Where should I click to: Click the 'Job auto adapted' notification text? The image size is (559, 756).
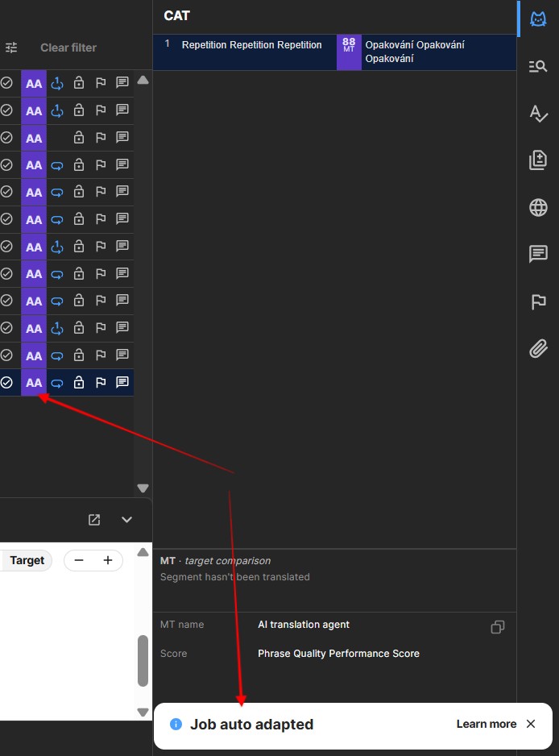pyautogui.click(x=251, y=725)
